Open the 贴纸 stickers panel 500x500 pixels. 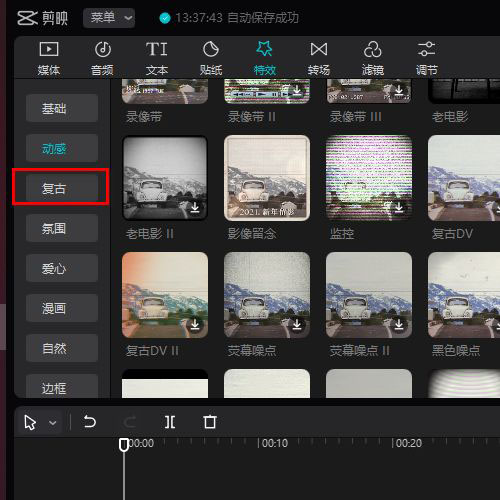211,58
